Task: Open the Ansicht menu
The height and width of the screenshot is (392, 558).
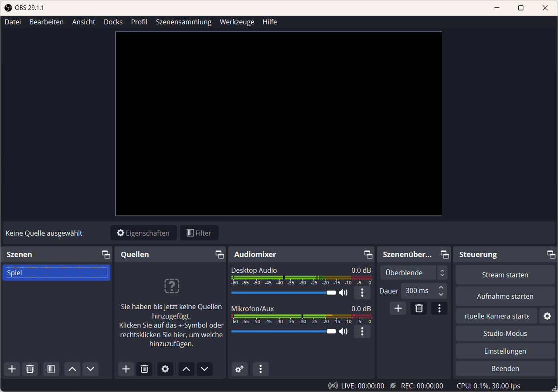Action: click(x=84, y=22)
